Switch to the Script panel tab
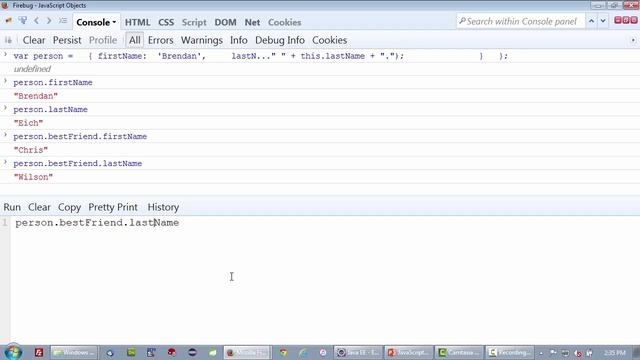640x360 pixels. [194, 22]
